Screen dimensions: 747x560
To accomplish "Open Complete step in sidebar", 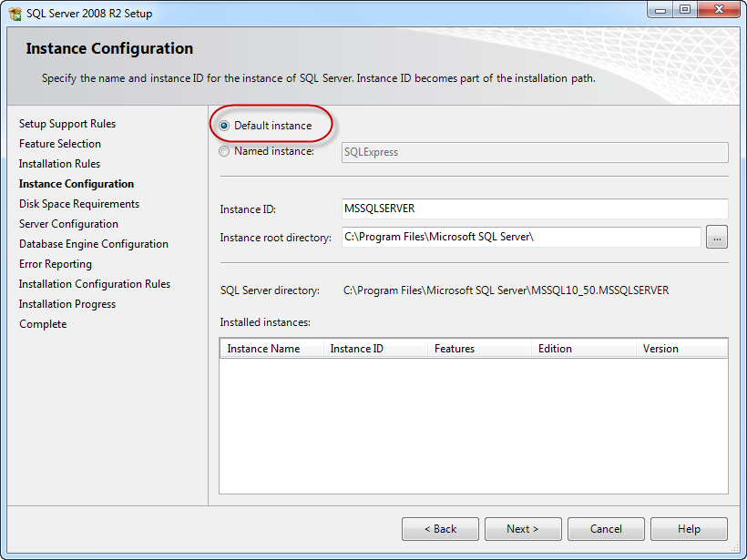I will pos(43,324).
